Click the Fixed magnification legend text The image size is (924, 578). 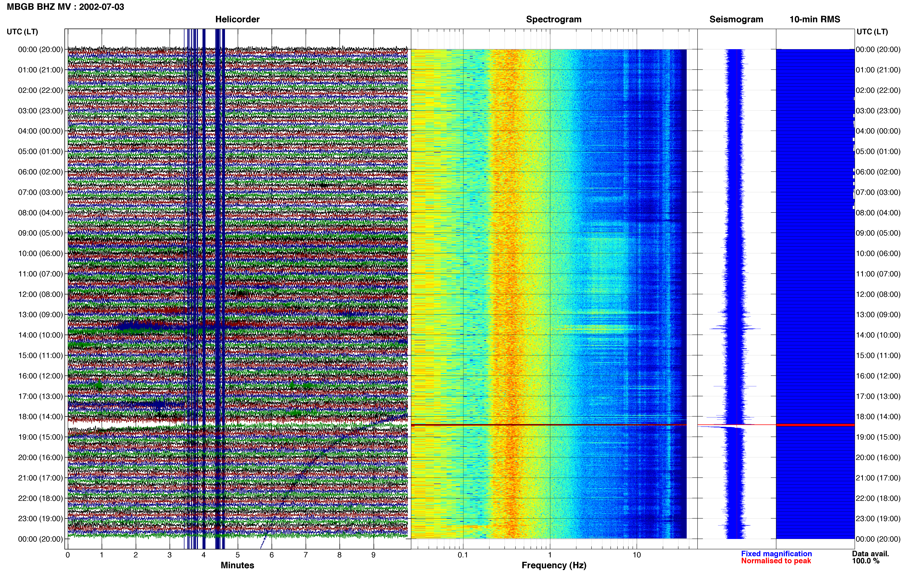pyautogui.click(x=777, y=554)
